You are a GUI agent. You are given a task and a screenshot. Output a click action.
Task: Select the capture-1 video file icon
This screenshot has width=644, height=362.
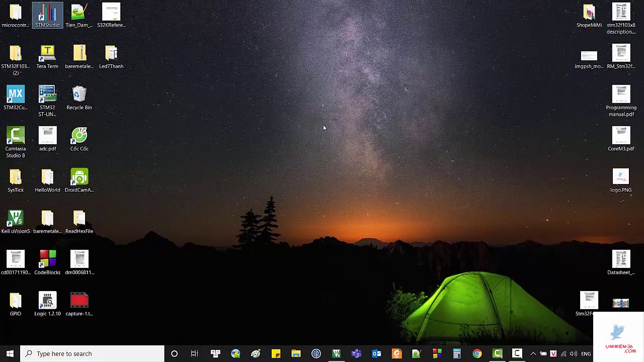(79, 304)
